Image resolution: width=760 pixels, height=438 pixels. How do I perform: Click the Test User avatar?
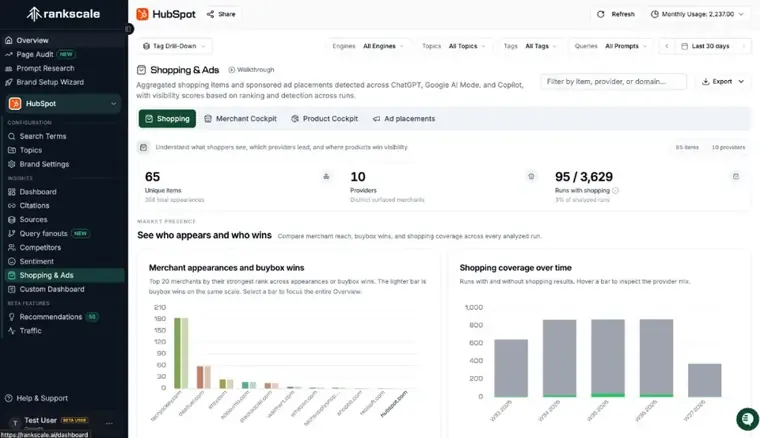15,423
